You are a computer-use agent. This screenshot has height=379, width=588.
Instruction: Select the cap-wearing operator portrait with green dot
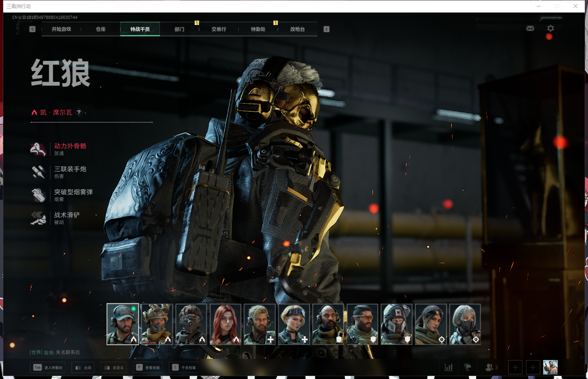coord(123,324)
